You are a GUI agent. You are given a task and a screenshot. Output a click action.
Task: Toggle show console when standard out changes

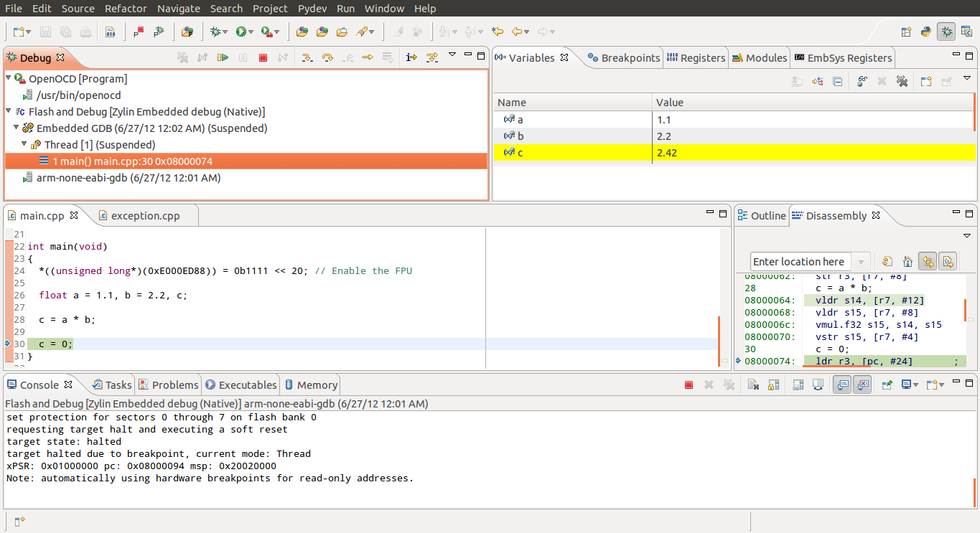click(x=841, y=385)
